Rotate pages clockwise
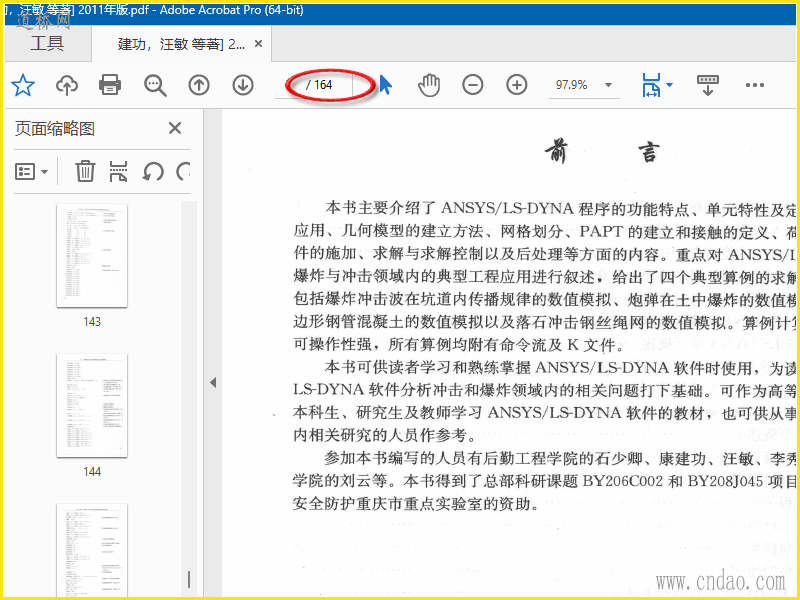 click(x=183, y=171)
